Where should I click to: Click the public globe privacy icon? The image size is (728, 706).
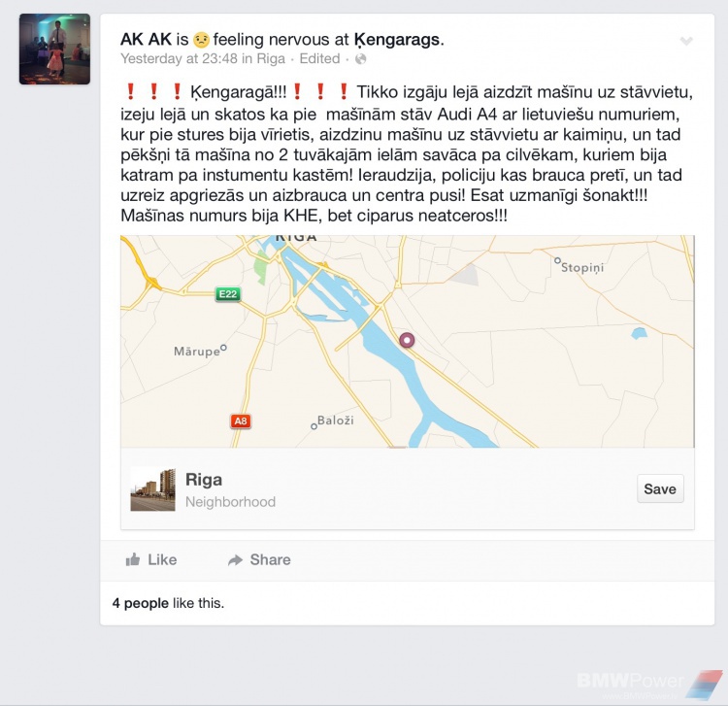point(361,59)
